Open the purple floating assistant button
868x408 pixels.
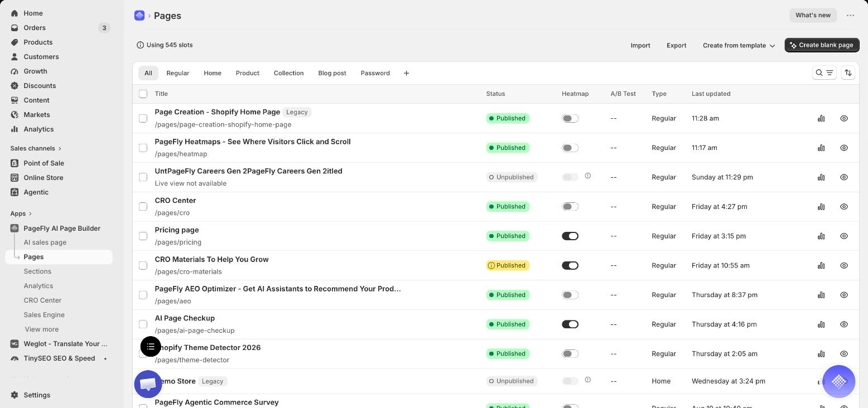tap(839, 381)
